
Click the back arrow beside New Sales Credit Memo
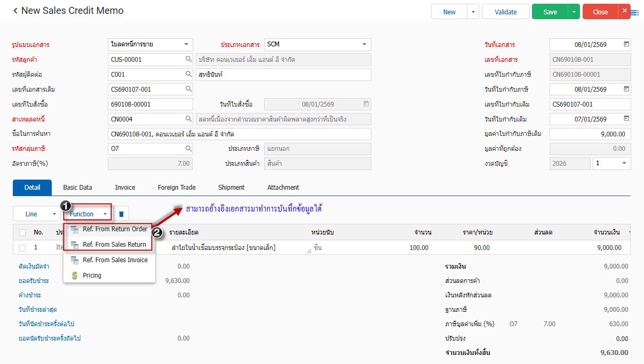(15, 11)
